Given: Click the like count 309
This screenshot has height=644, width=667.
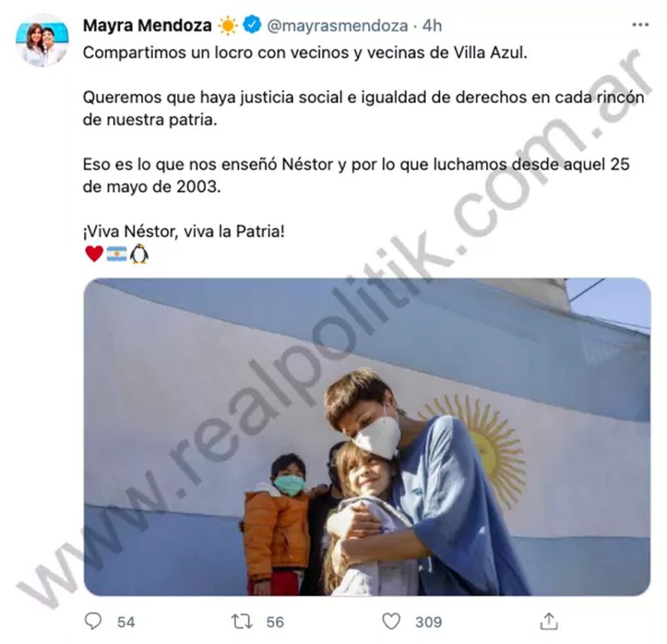Looking at the screenshot, I should (429, 623).
